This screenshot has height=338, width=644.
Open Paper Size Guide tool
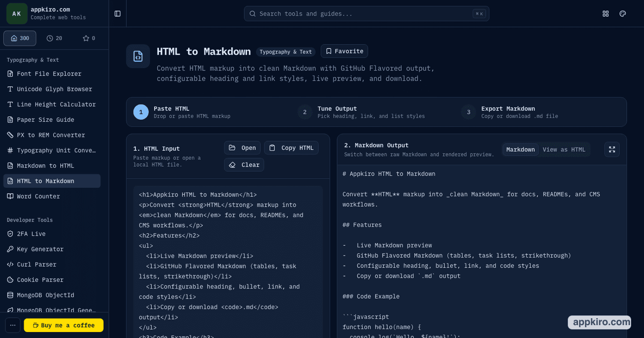pyautogui.click(x=52, y=120)
